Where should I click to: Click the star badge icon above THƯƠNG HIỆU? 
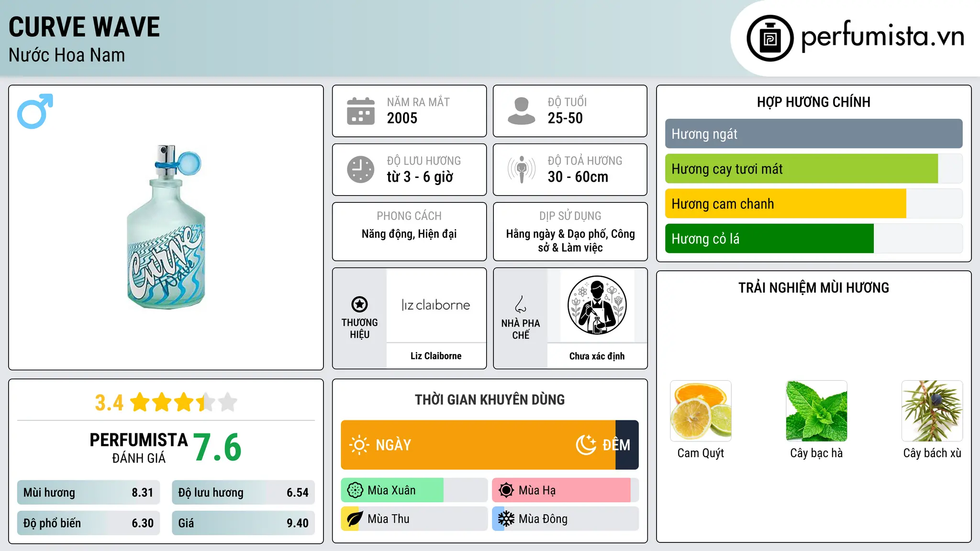pos(359,304)
